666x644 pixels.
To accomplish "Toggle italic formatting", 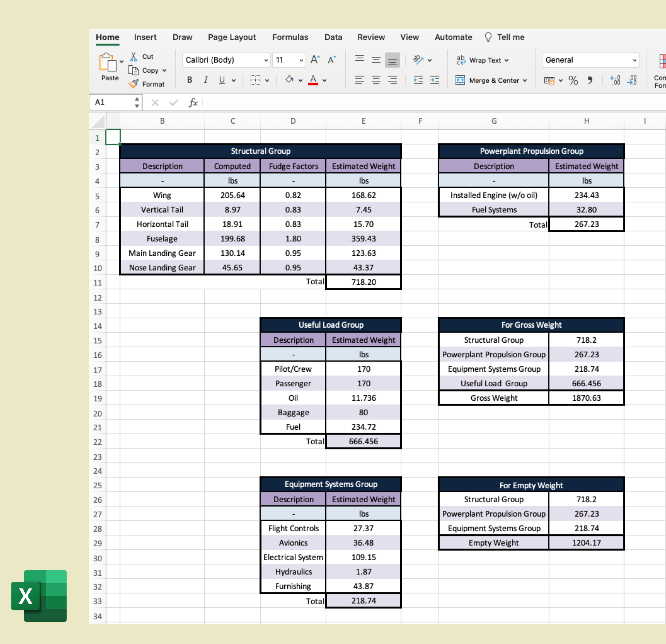I will pyautogui.click(x=206, y=80).
